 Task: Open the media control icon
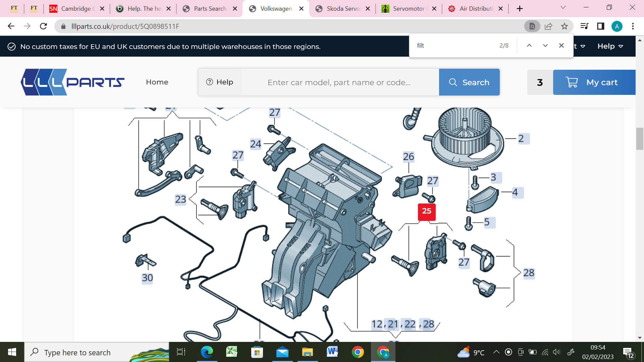pyautogui.click(x=584, y=26)
